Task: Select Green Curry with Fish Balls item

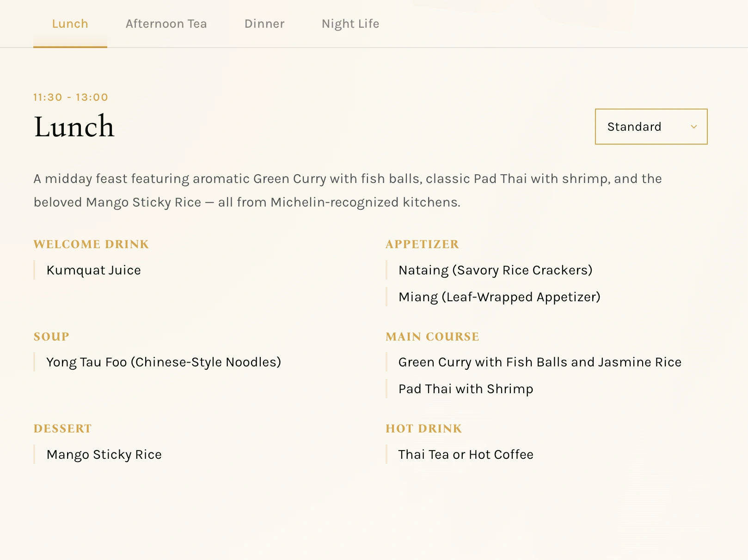Action: coord(540,362)
